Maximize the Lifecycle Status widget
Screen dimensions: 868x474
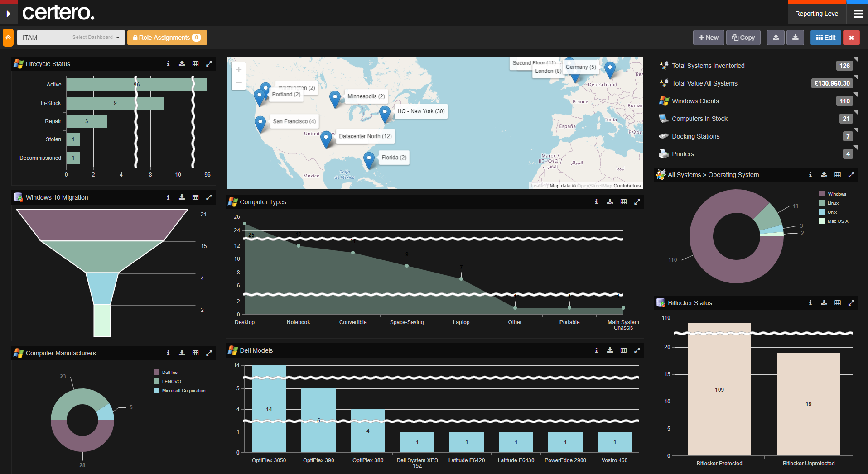click(209, 64)
